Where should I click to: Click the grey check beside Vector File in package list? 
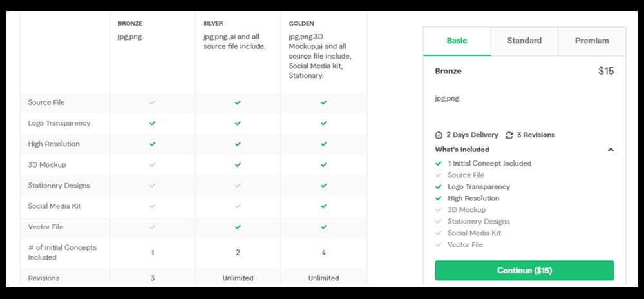click(438, 245)
